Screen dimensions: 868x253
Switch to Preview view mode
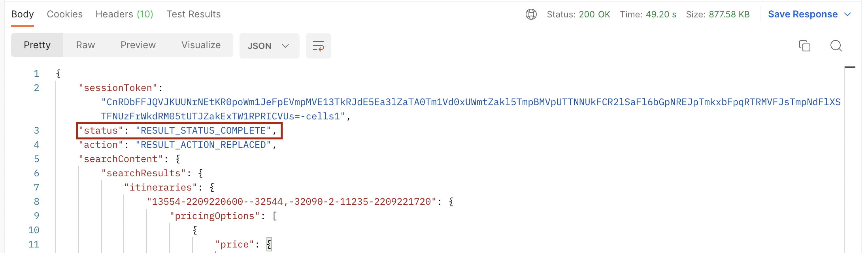[138, 45]
